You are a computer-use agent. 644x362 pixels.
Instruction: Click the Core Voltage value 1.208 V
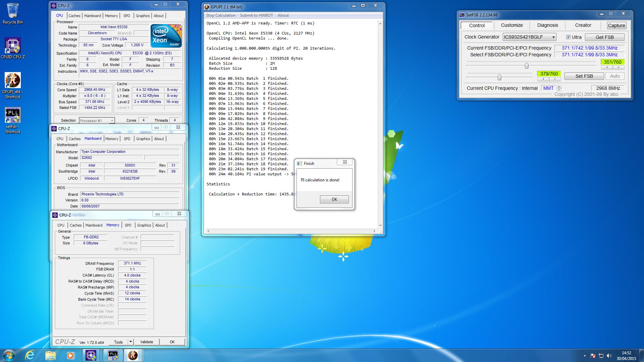pos(137,45)
